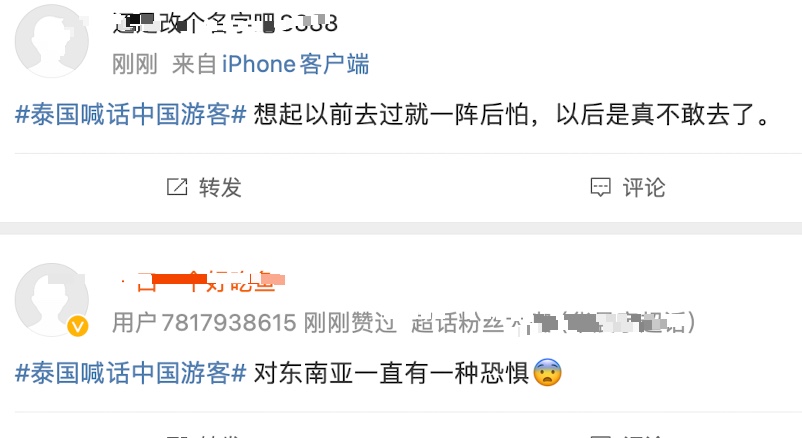Open post text 对东南亚一直有一种恐惧
802x438 pixels.
392,373
